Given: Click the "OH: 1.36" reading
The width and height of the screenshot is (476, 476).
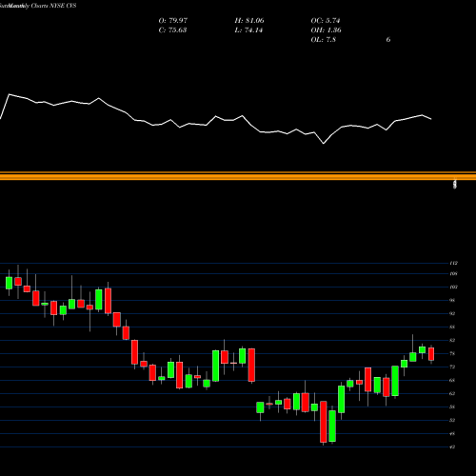Looking at the screenshot, I should pyautogui.click(x=326, y=30).
